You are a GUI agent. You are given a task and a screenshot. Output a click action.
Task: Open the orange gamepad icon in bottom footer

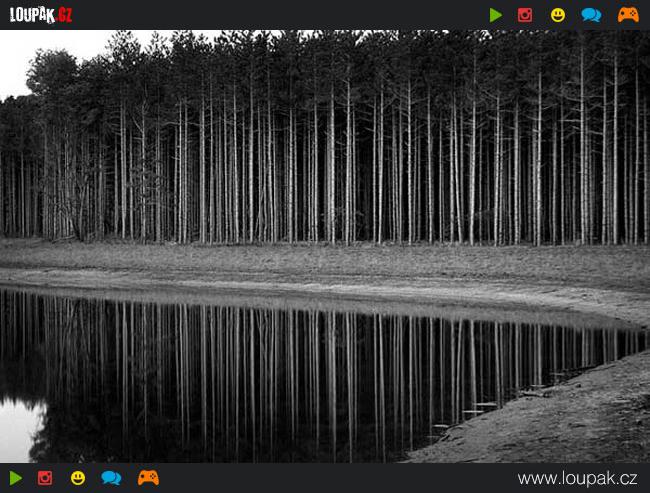pos(148,478)
